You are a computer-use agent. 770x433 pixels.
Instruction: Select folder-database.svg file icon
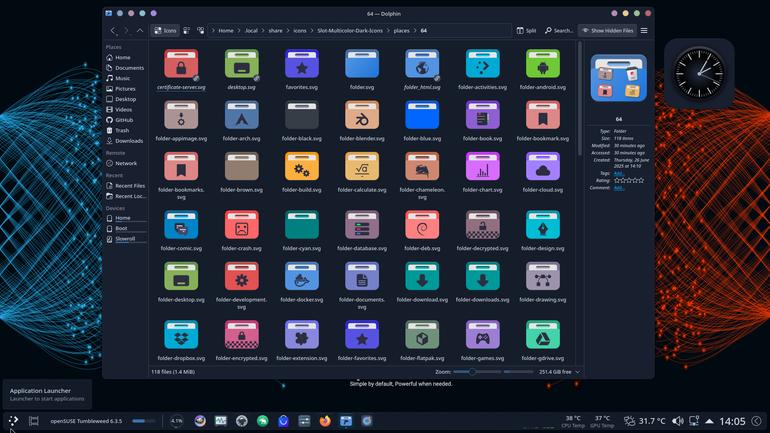(x=362, y=225)
